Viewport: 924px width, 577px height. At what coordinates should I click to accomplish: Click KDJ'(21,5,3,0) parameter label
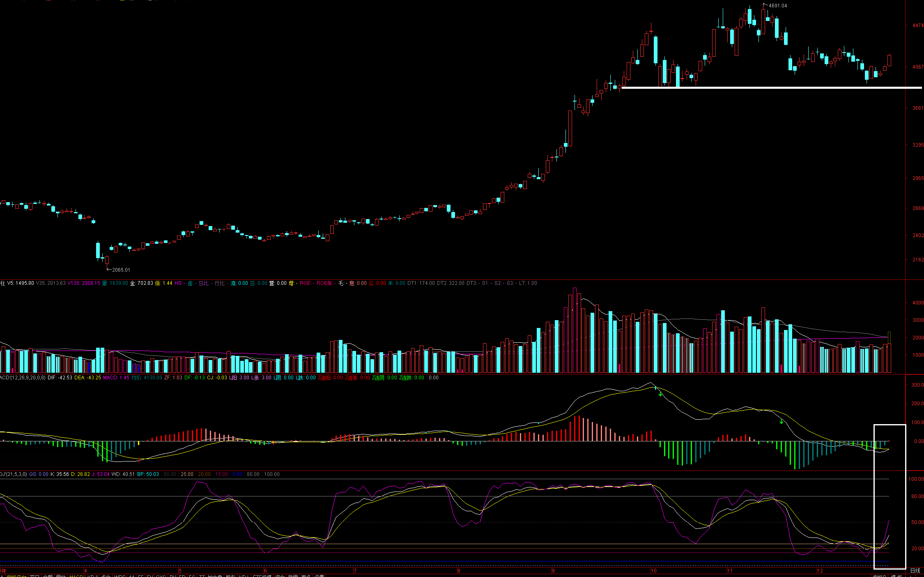[13, 474]
